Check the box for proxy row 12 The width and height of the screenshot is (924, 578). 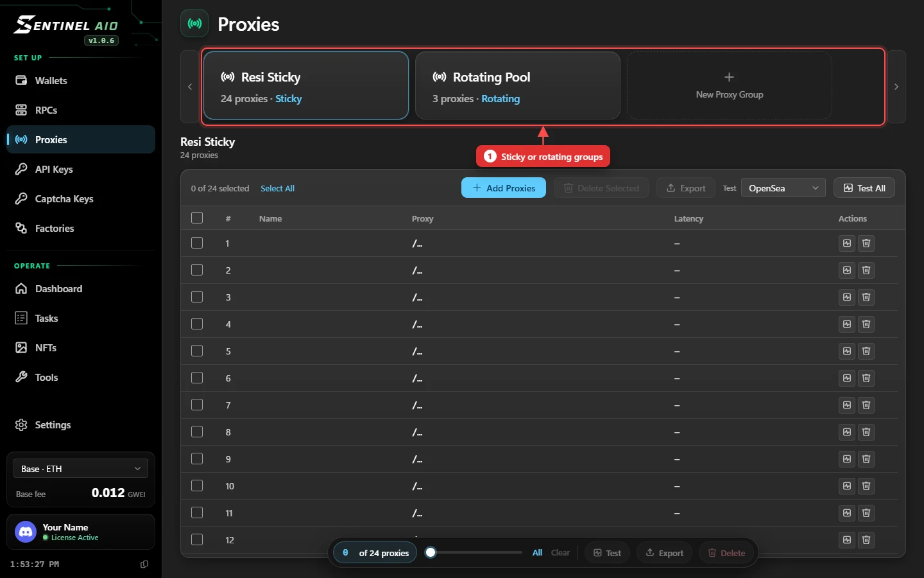(197, 539)
